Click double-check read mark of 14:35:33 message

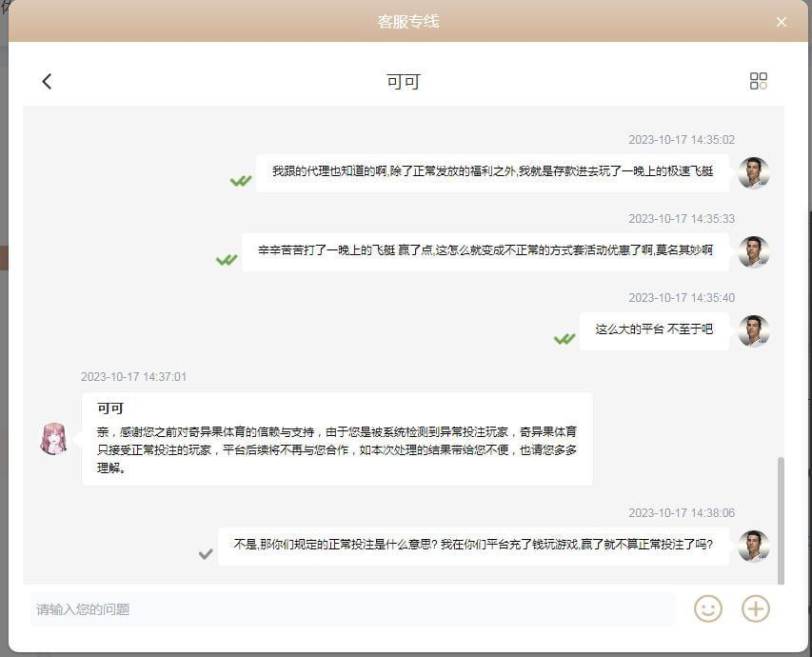pyautogui.click(x=227, y=260)
